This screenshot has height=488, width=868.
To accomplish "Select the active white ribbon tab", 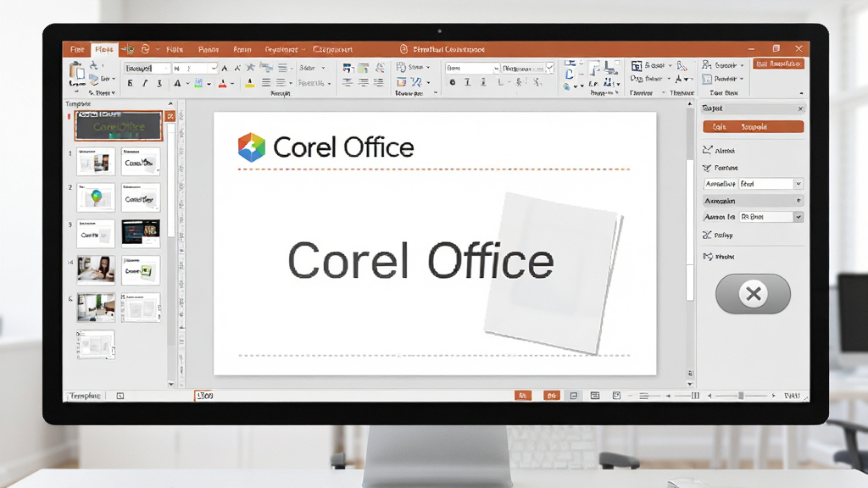I will pos(104,49).
